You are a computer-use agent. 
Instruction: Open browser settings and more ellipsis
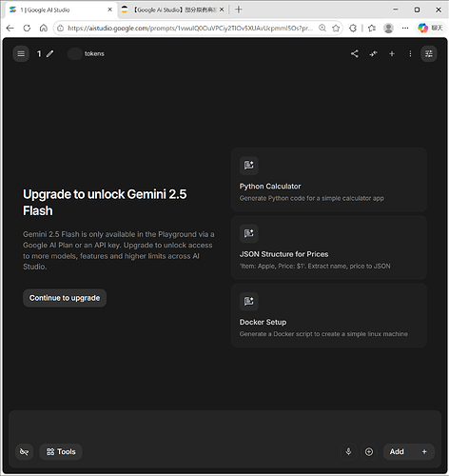405,29
